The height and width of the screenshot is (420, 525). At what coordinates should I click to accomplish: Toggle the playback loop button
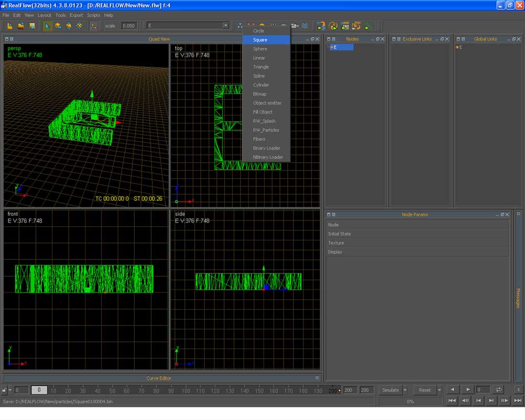[498, 390]
